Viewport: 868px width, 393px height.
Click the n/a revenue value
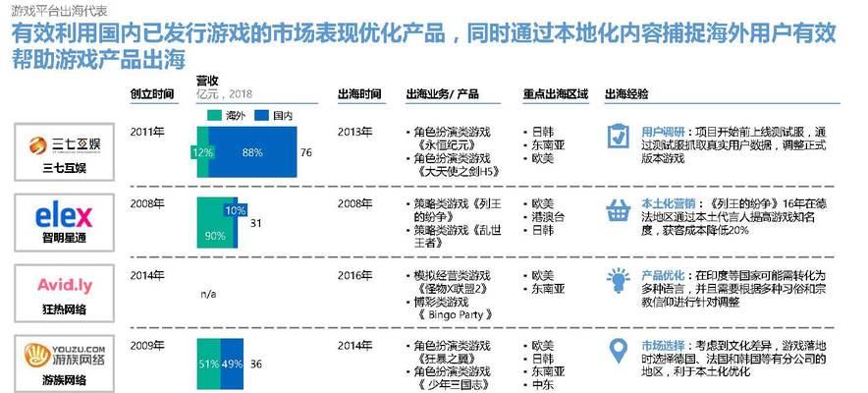point(208,294)
